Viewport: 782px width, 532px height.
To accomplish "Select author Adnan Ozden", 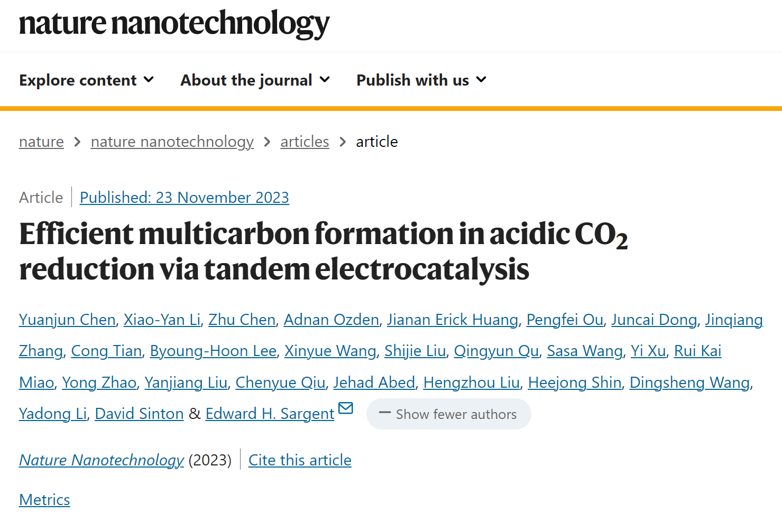I will tap(332, 320).
